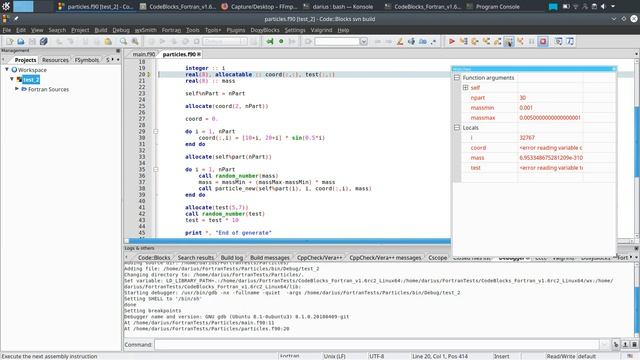Close the Management panel
The image size is (640, 360).
[x=118, y=51]
